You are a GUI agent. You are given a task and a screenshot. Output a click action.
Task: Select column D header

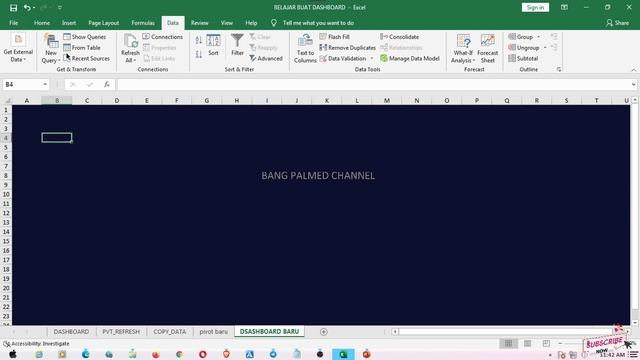point(117,100)
